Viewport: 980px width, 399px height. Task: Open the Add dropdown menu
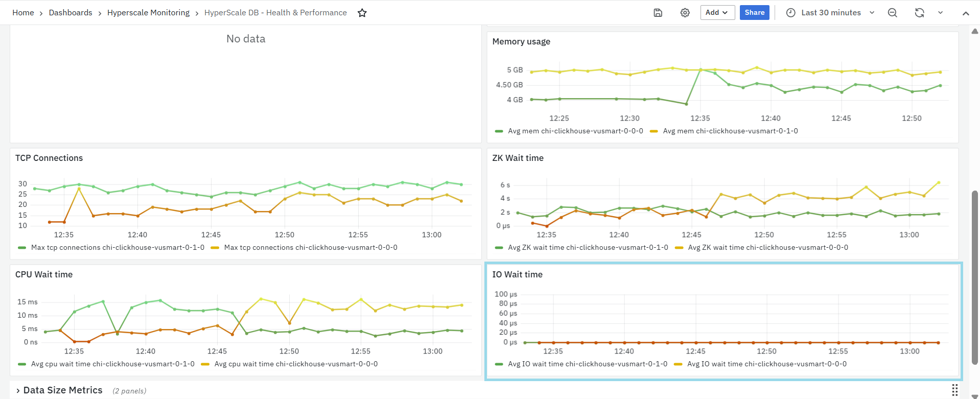pyautogui.click(x=717, y=13)
